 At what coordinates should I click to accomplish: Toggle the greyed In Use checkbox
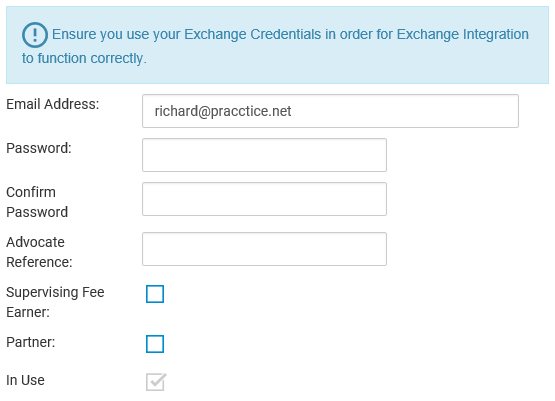[x=156, y=382]
